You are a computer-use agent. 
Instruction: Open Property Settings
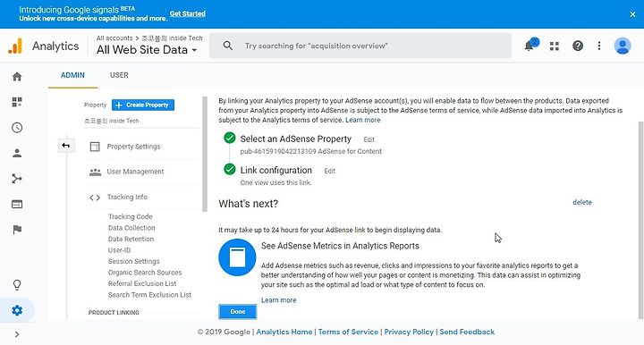tap(133, 147)
